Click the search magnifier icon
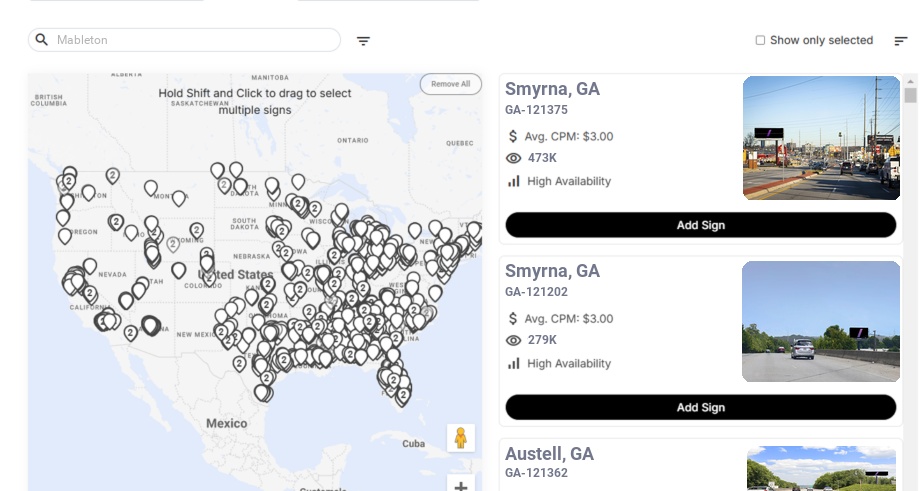The height and width of the screenshot is (491, 920). [42, 40]
